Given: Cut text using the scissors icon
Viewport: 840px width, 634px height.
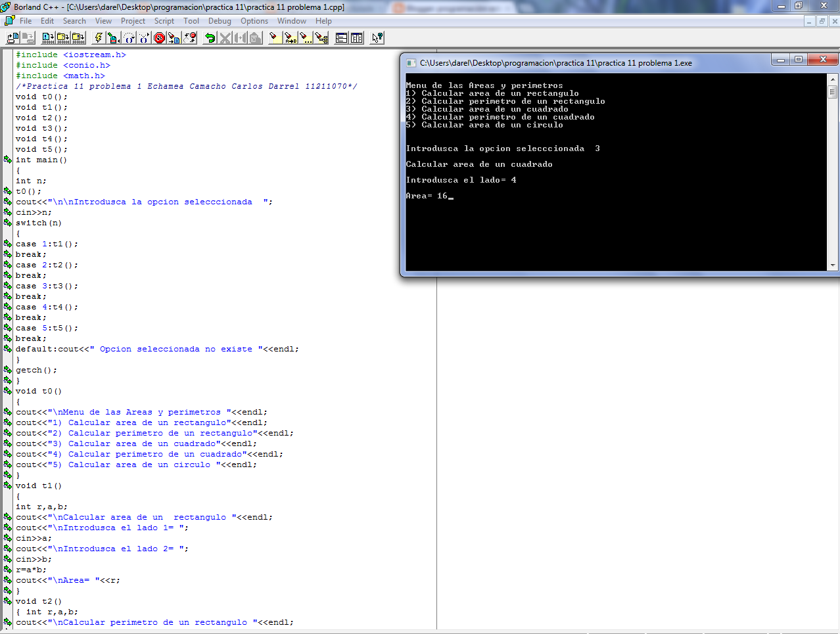Looking at the screenshot, I should (225, 38).
